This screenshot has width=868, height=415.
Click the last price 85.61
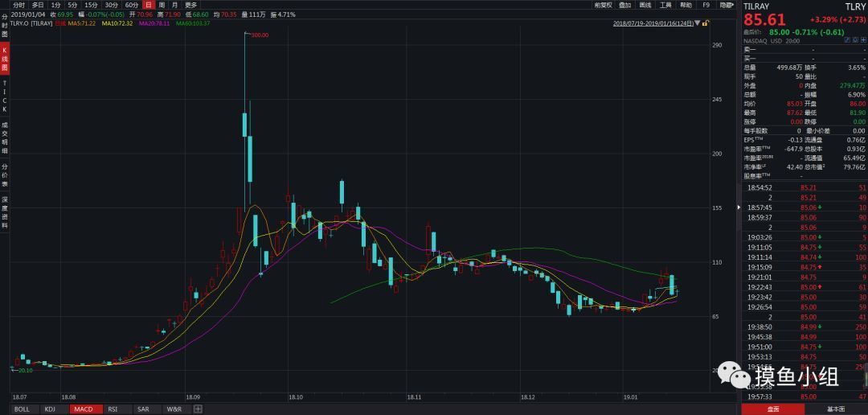point(764,20)
